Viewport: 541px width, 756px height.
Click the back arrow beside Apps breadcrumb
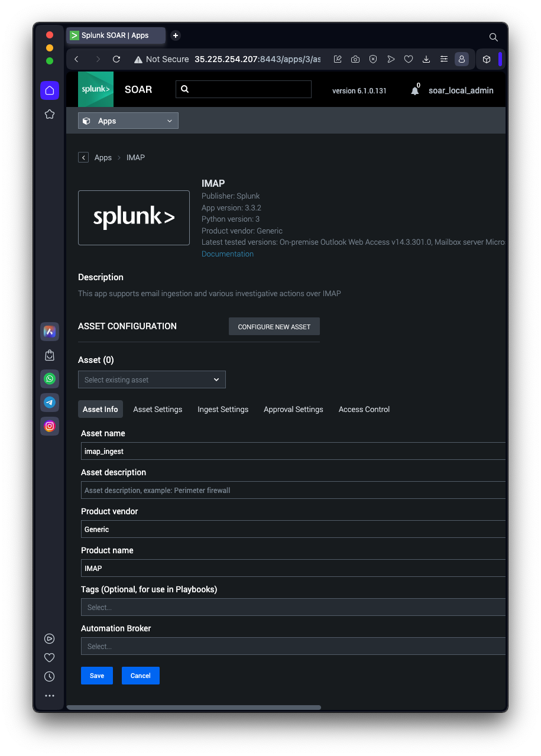click(83, 157)
